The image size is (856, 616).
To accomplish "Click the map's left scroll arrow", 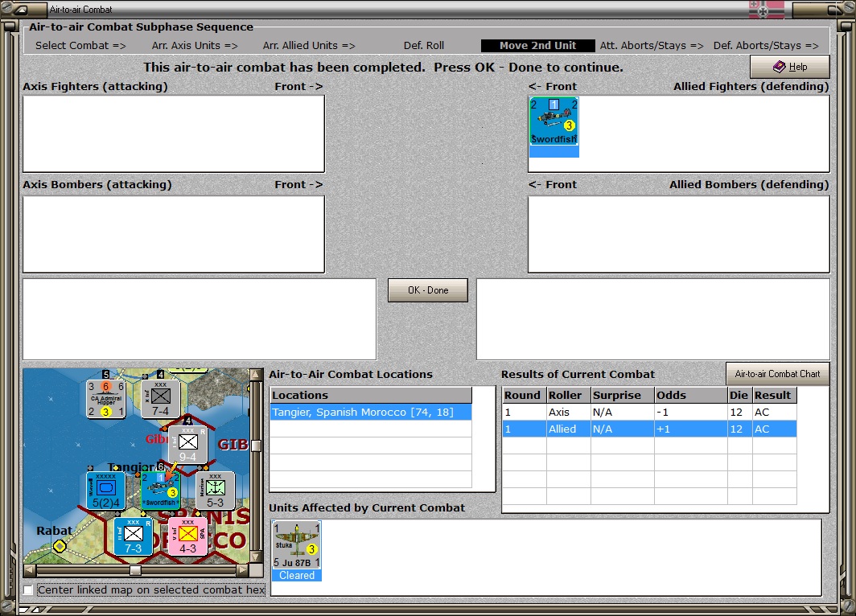I will point(30,570).
